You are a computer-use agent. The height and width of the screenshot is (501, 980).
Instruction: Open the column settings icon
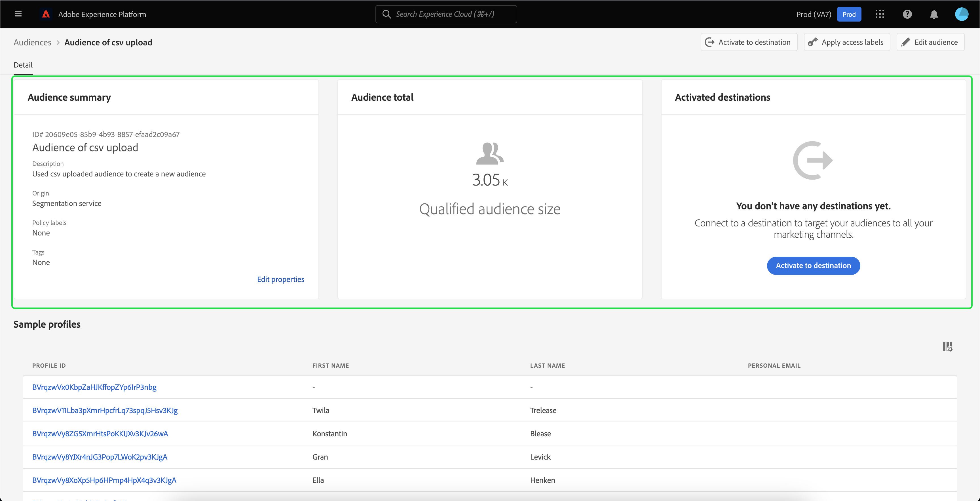coord(947,347)
